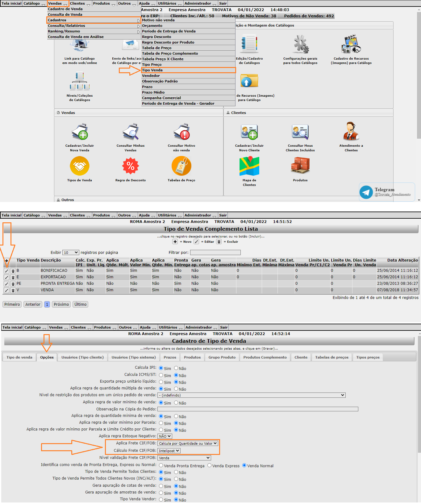
Task: Open Aplica regra Estoque Negativo dropdown
Action: pos(165,436)
